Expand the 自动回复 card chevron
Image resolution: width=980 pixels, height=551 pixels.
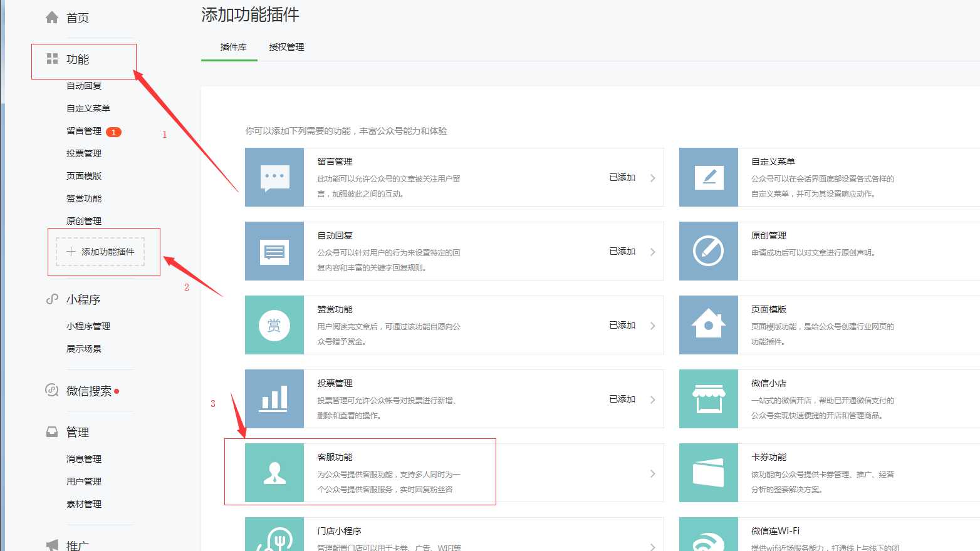pyautogui.click(x=652, y=252)
